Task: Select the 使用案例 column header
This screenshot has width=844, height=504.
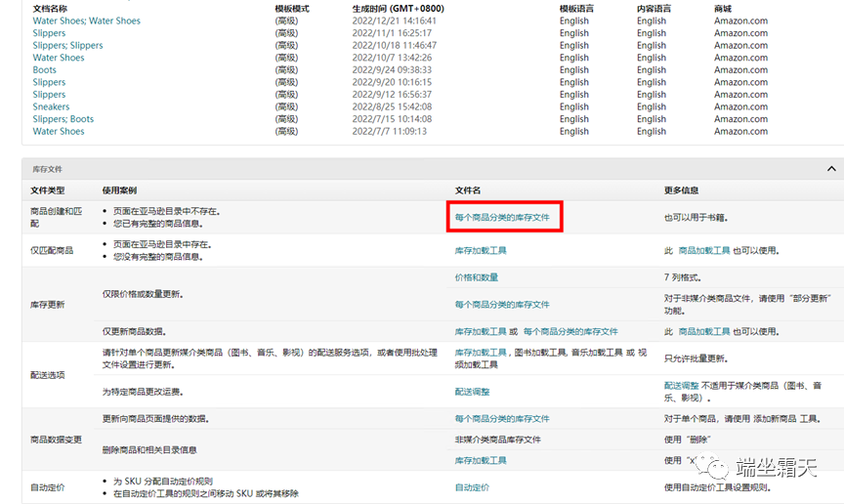Action: (x=119, y=190)
